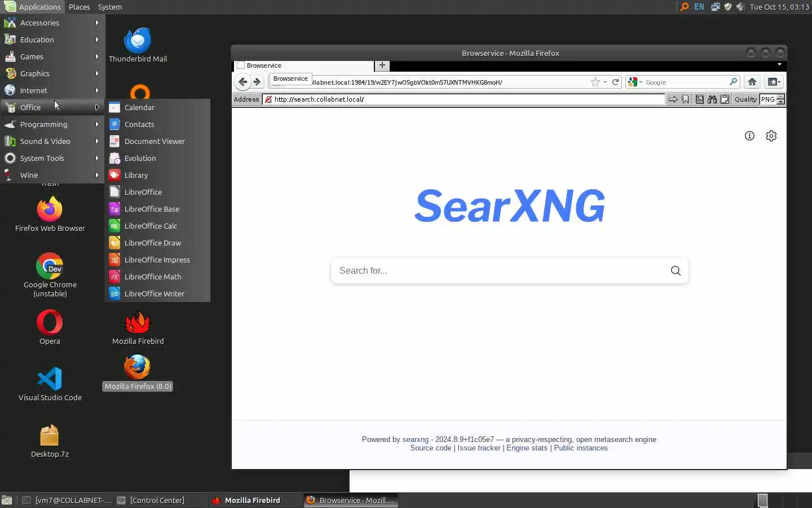Change the Quality PNG format selector
Screen dimensions: 812x508
772,99
